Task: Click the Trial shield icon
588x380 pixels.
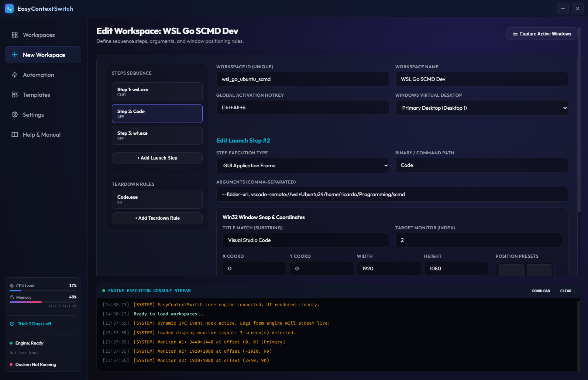Action: coord(12,324)
